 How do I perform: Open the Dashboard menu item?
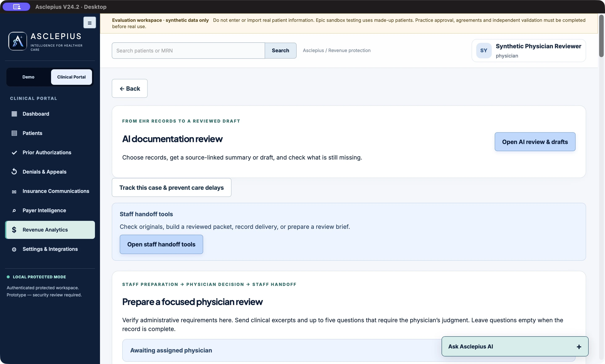(50, 114)
